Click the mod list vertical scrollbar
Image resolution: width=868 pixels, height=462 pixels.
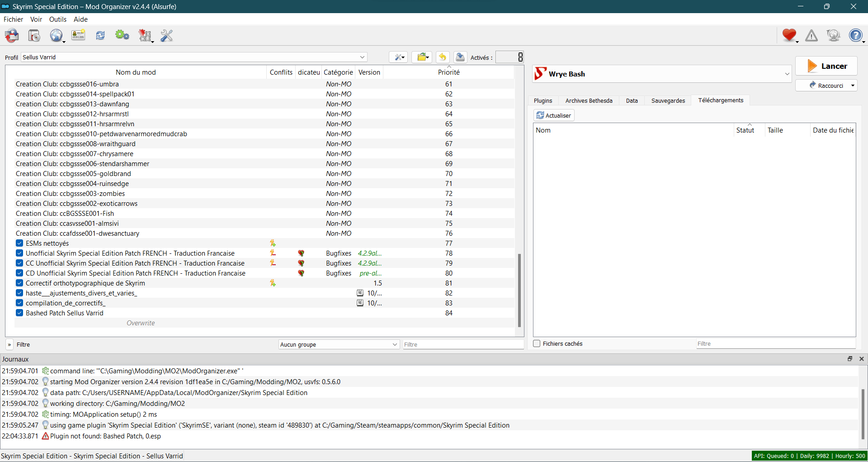(x=519, y=290)
